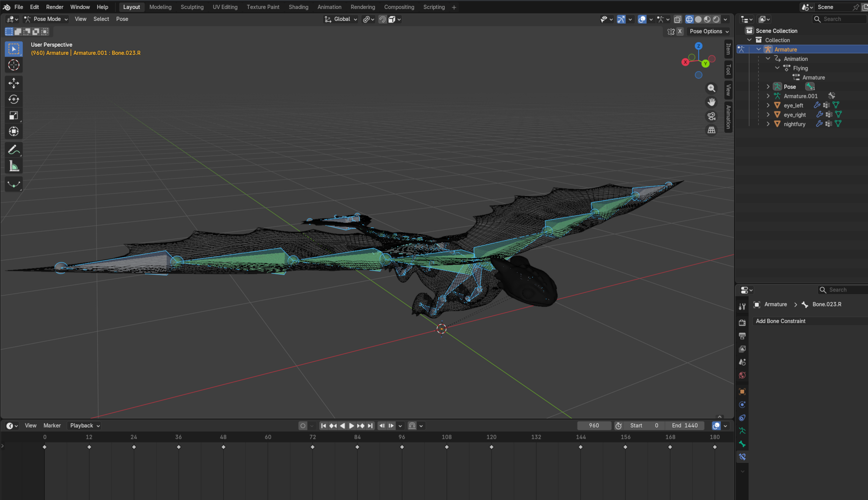Click the viewport zoom magnifier icon
868x500 pixels.
(711, 88)
